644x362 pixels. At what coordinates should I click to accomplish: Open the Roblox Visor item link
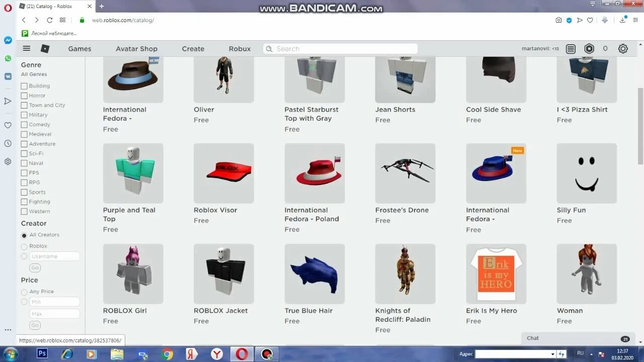click(x=215, y=210)
